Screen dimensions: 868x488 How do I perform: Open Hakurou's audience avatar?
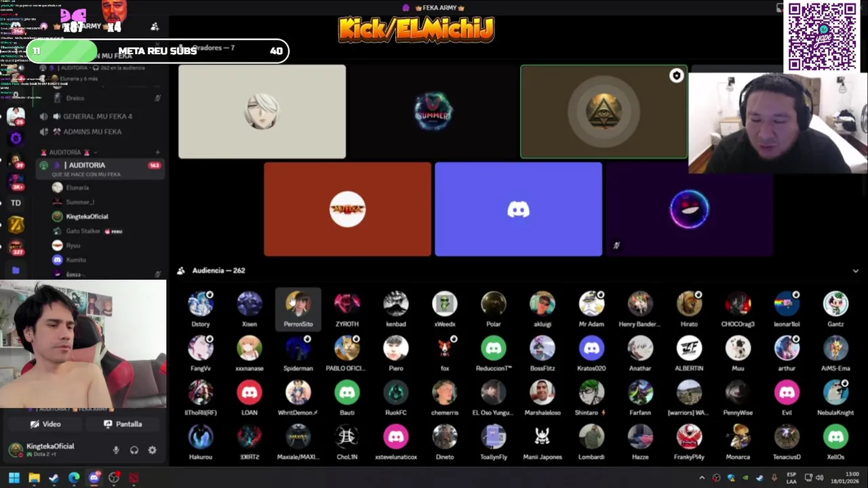click(201, 437)
